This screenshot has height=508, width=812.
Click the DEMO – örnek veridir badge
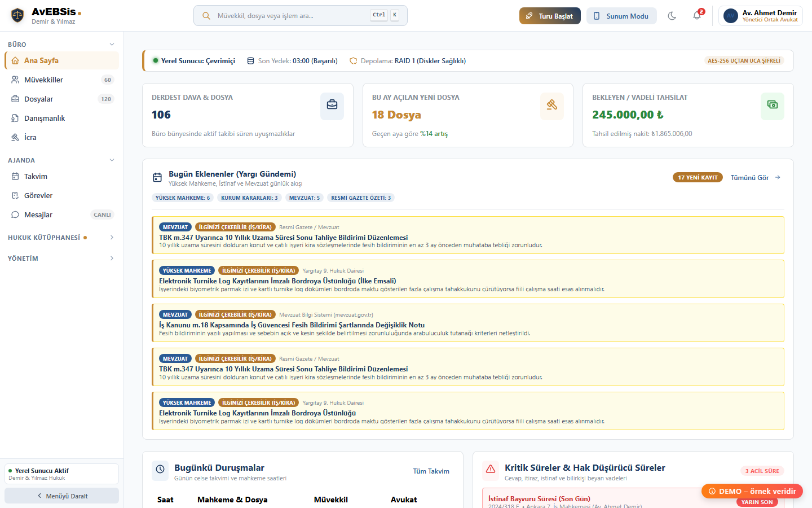752,491
